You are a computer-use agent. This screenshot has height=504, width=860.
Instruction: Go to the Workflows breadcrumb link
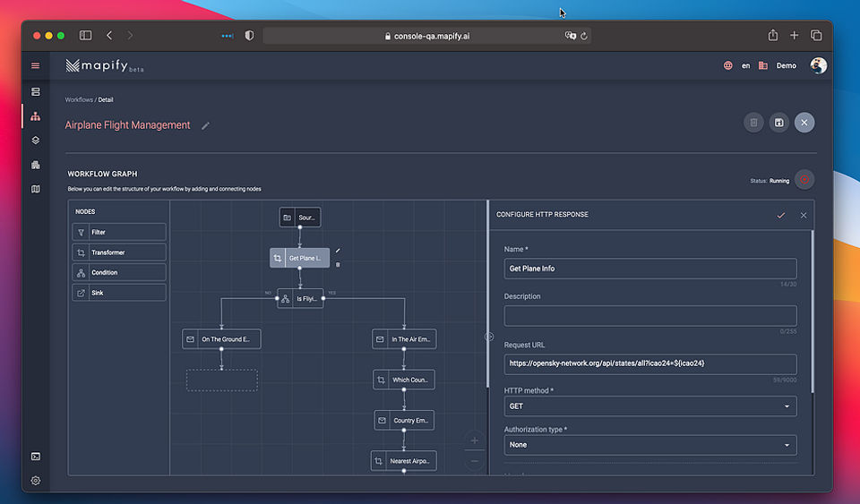(x=79, y=99)
